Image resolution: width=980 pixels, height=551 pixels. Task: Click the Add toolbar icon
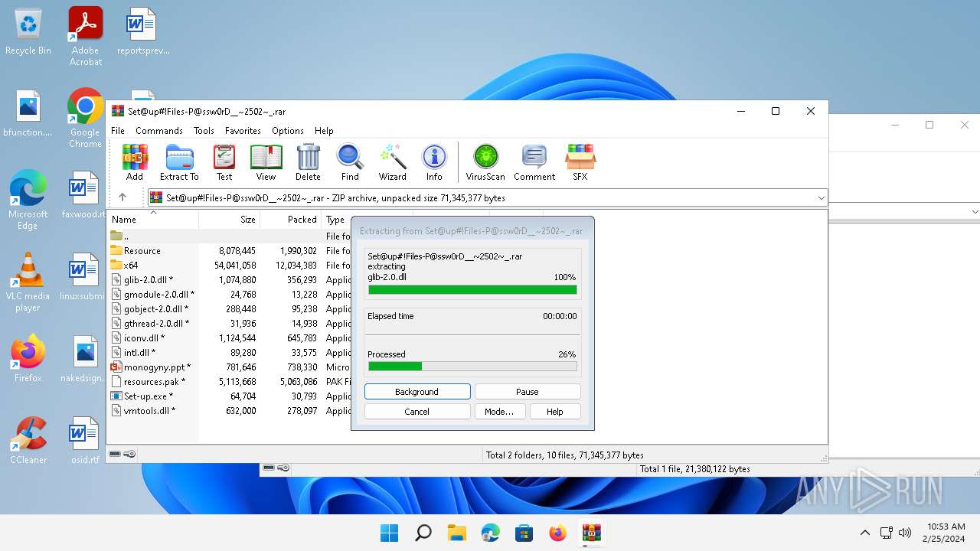pyautogui.click(x=135, y=162)
